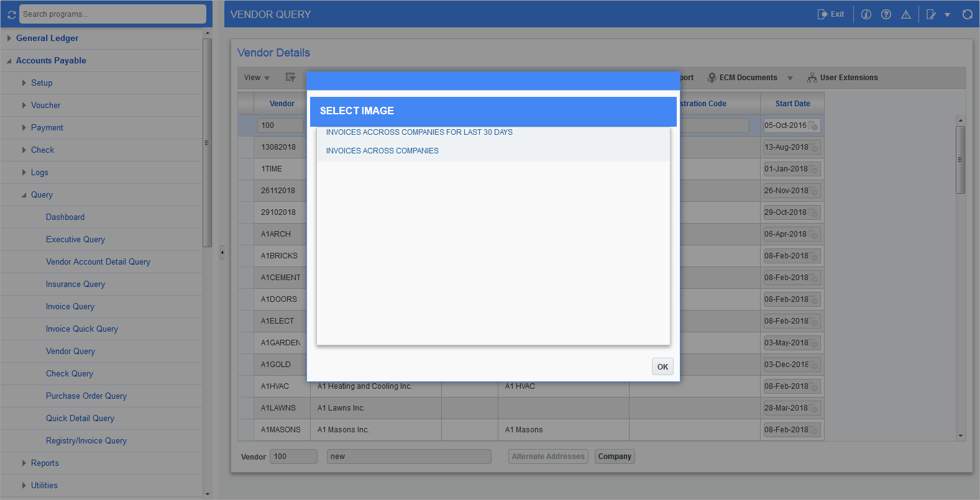Click the Search programs input field
This screenshot has height=500, width=980.
(x=112, y=14)
